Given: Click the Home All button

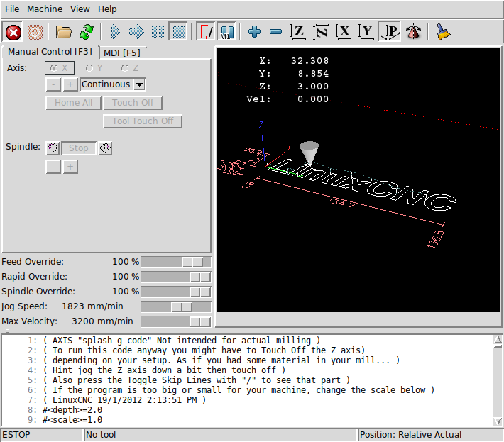Looking at the screenshot, I should [x=73, y=103].
